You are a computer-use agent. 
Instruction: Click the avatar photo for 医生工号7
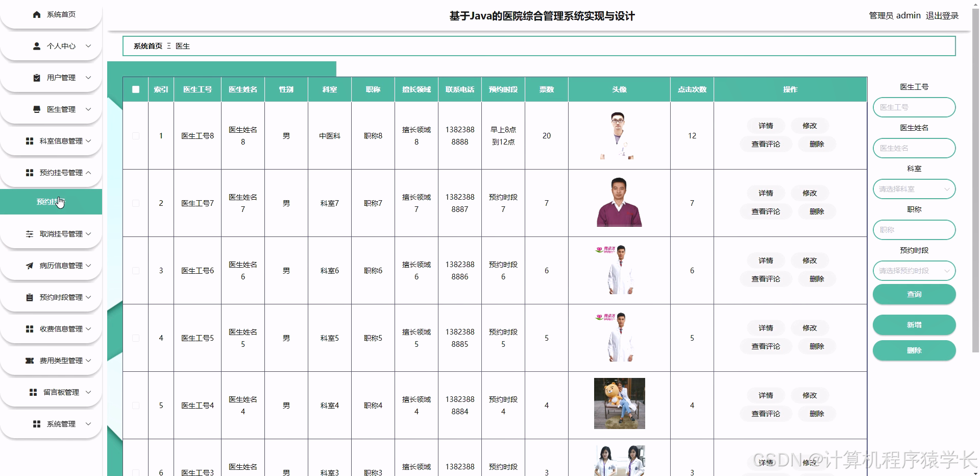click(619, 202)
